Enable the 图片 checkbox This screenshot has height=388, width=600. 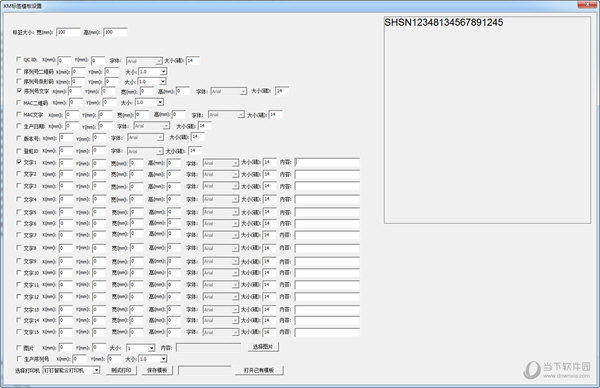[x=18, y=348]
